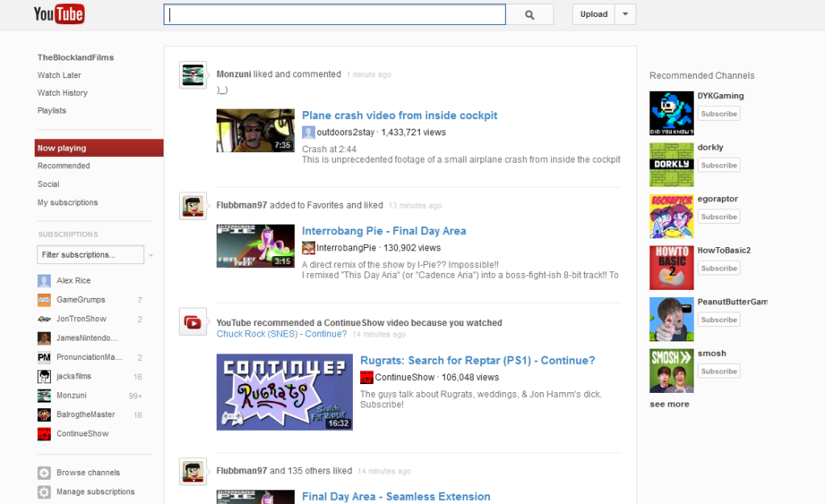Open the dorkly channel image
The height and width of the screenshot is (504, 825).
[671, 164]
